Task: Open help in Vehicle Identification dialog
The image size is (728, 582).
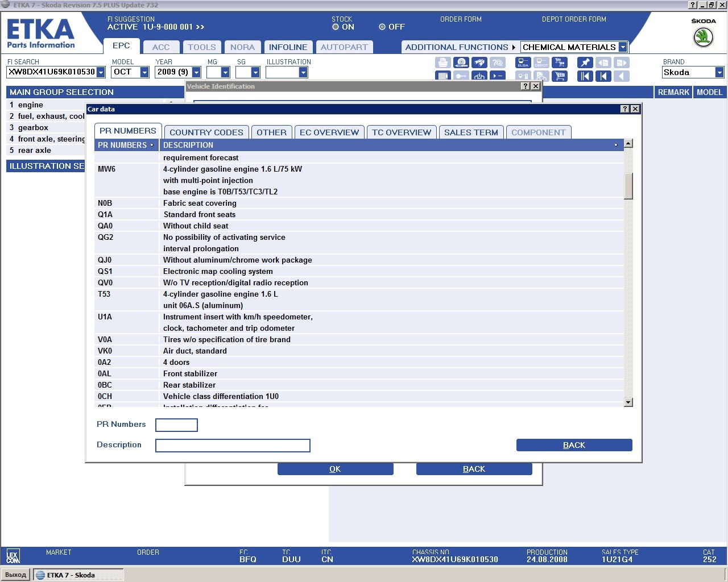Action: click(x=525, y=86)
